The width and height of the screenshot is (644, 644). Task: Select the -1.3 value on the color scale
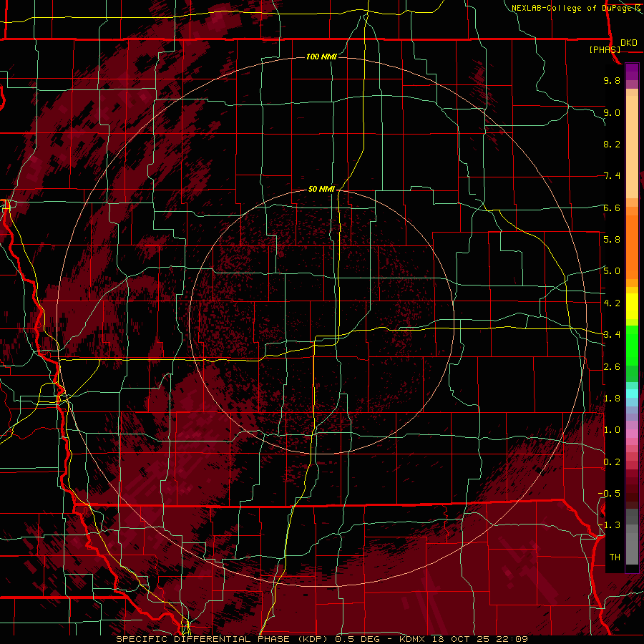610,525
